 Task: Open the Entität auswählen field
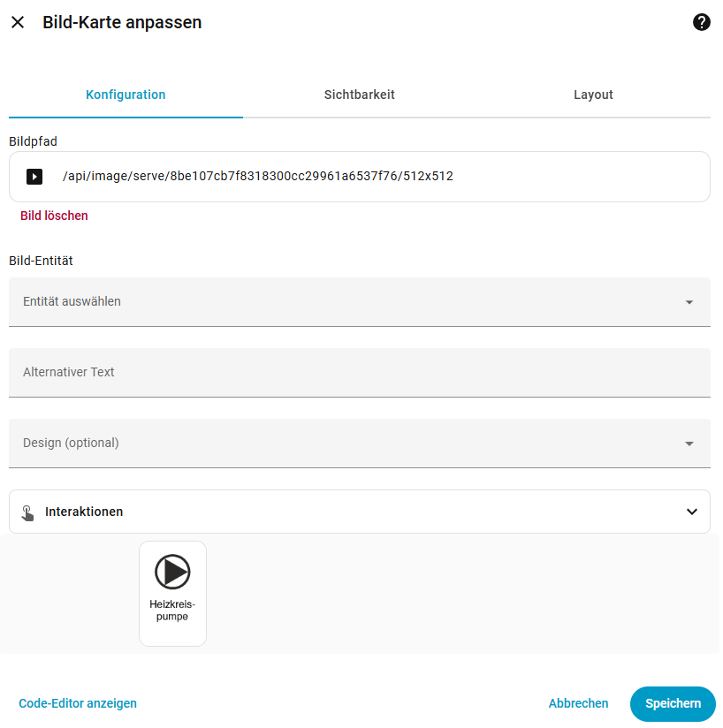coord(345,302)
